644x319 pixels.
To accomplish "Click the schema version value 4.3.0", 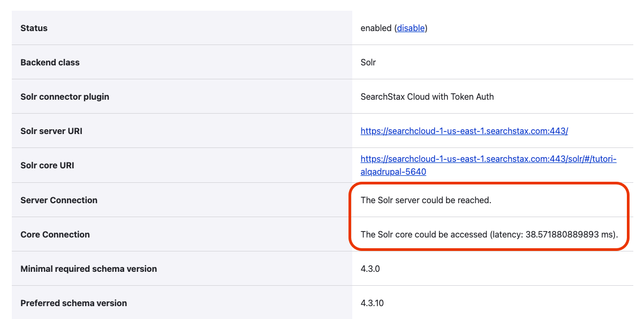I will pos(370,269).
